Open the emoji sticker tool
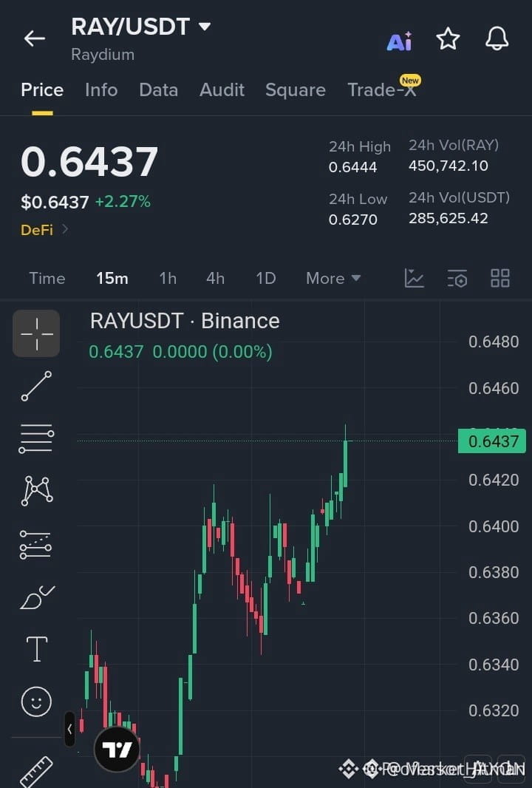 (x=36, y=701)
